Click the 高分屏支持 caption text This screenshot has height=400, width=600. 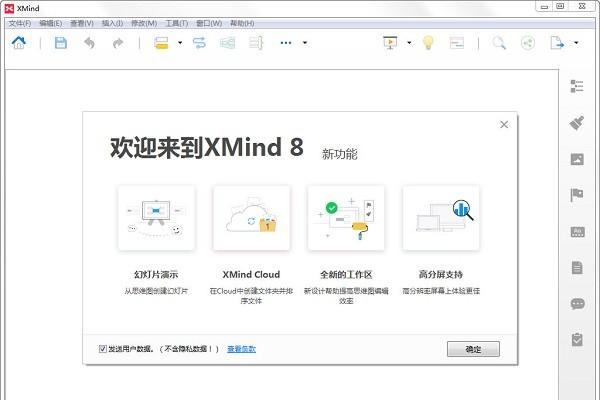(441, 274)
